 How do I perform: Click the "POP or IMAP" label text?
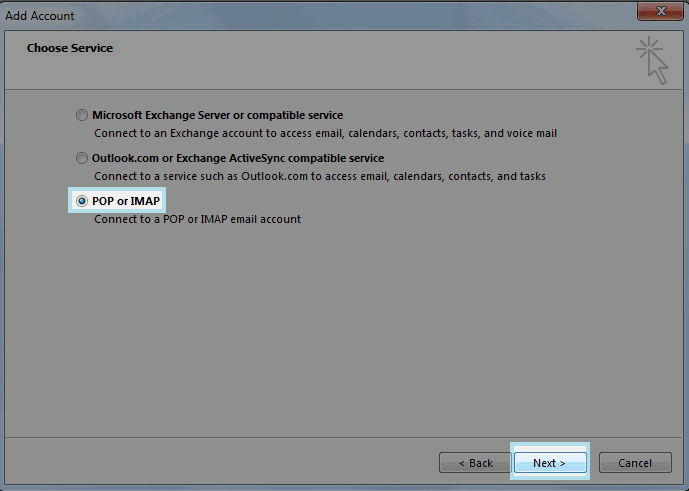pyautogui.click(x=125, y=201)
